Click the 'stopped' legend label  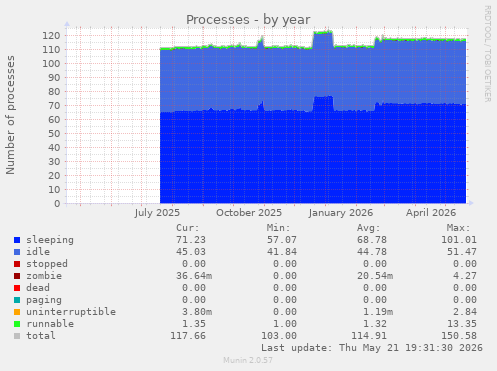tap(47, 264)
